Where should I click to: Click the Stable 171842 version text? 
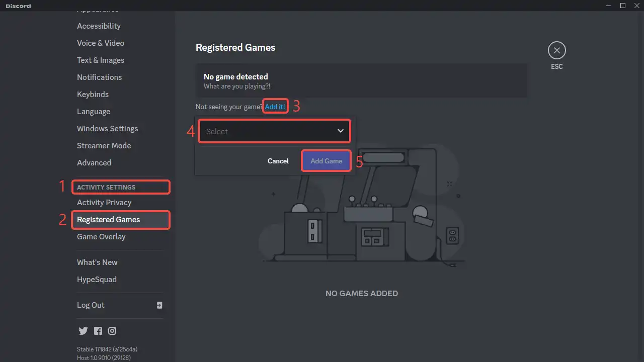tap(107, 349)
